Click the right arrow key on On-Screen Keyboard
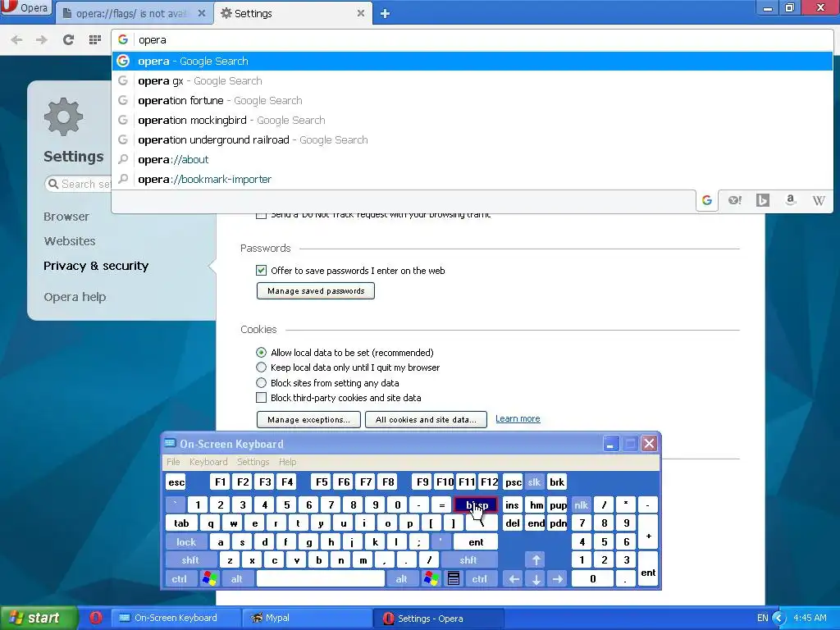The width and height of the screenshot is (840, 630). click(x=558, y=578)
